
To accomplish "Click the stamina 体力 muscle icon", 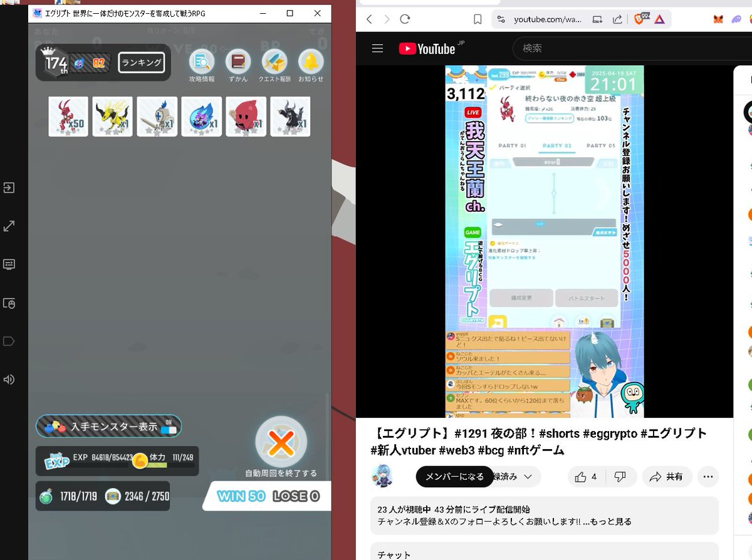I will (140, 461).
